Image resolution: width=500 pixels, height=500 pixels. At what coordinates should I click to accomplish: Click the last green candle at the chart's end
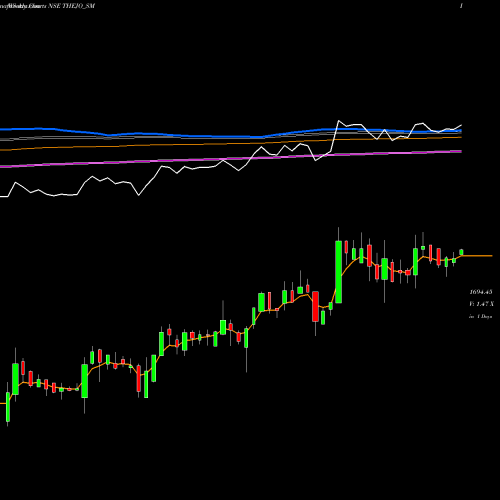click(x=461, y=252)
